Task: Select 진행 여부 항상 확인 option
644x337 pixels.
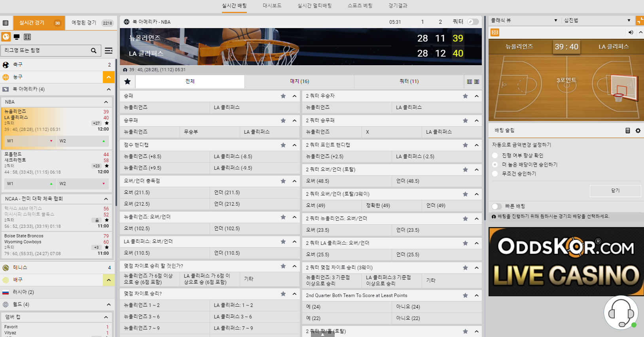Action: point(495,155)
